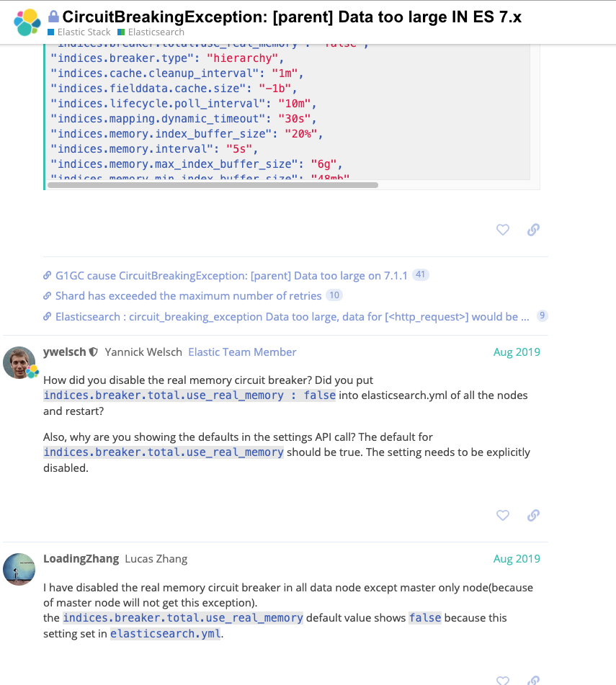Open ywelsch's avatar profile picture
This screenshot has height=685, width=616.
[19, 362]
